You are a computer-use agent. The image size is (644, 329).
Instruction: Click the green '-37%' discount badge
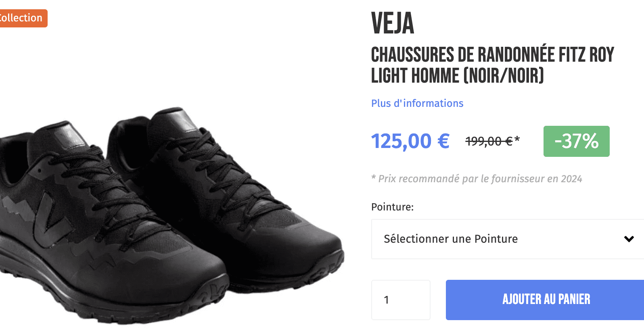[x=576, y=141]
